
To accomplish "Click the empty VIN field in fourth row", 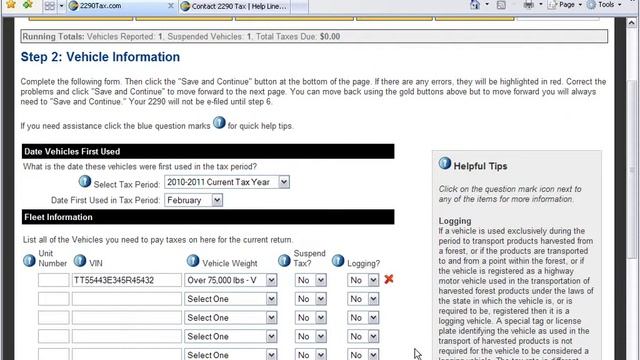I will pyautogui.click(x=127, y=336).
